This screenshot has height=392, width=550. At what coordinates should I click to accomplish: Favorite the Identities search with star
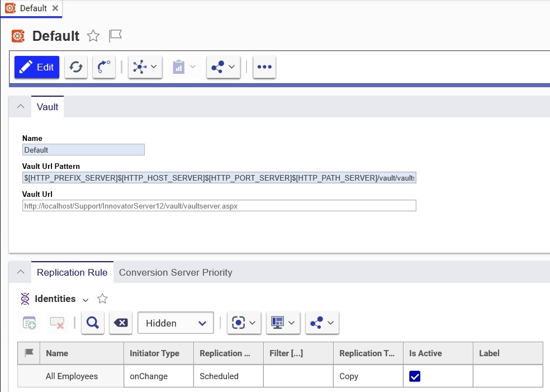tap(102, 299)
